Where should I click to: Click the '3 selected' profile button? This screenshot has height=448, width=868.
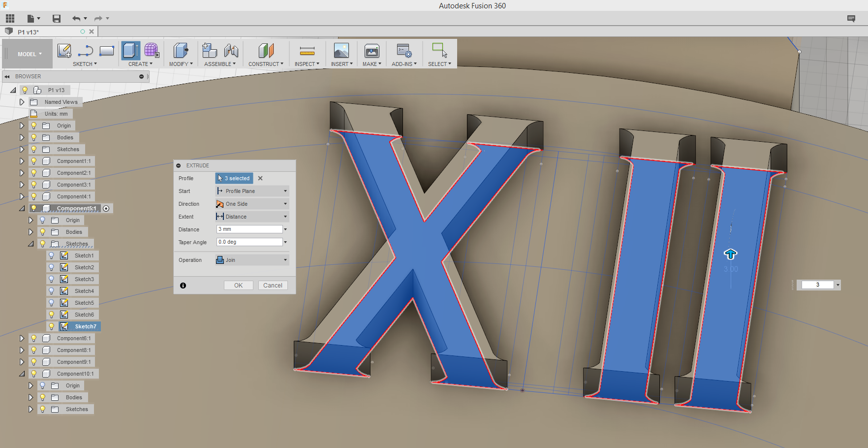pos(234,178)
